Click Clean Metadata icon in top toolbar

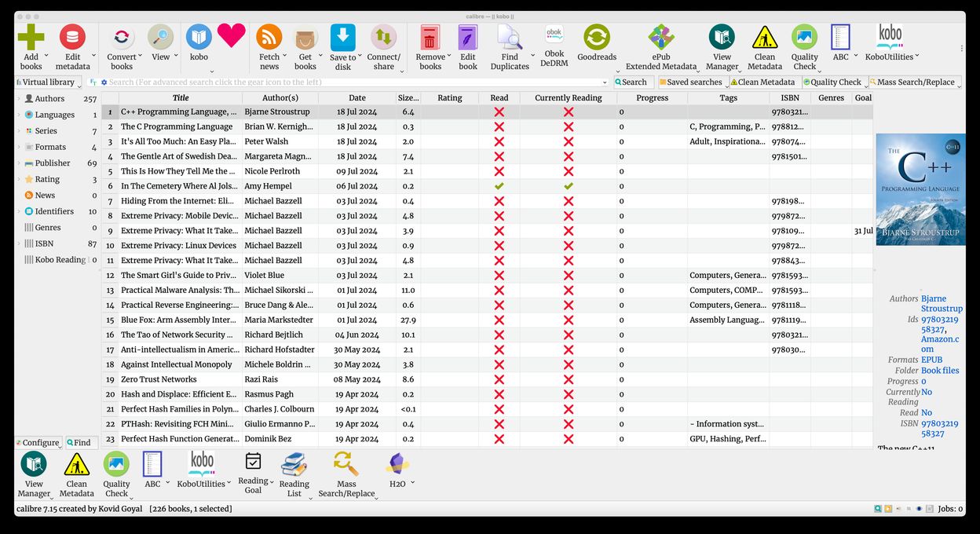click(x=764, y=37)
